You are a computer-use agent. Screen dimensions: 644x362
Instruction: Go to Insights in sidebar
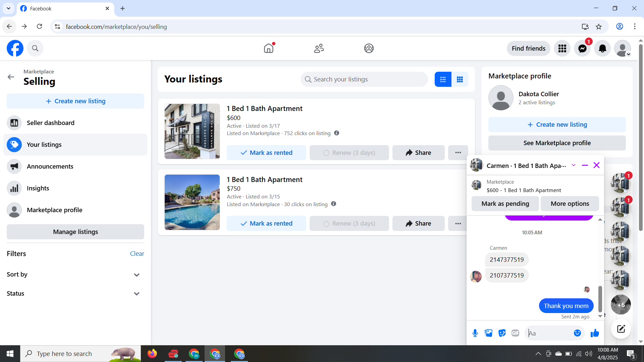coord(38,188)
